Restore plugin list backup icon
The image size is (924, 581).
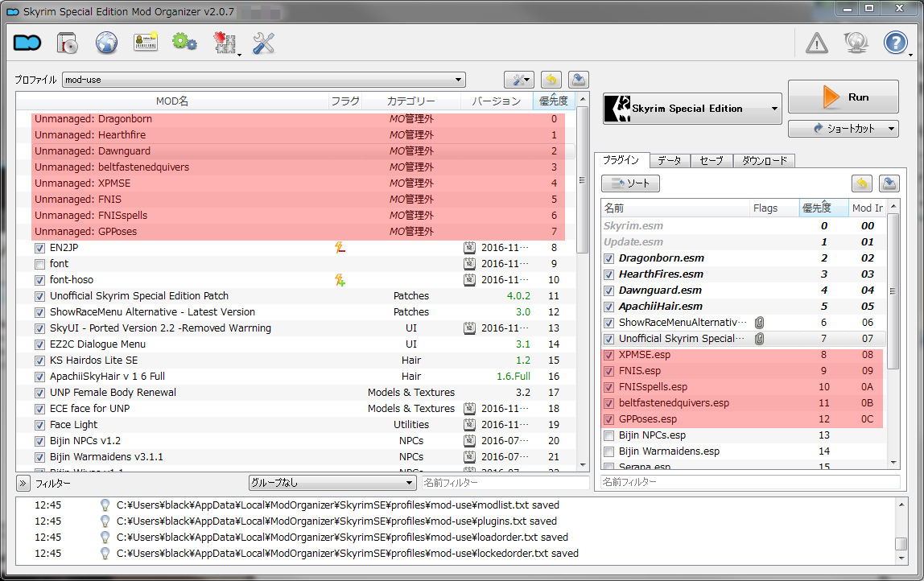(861, 183)
